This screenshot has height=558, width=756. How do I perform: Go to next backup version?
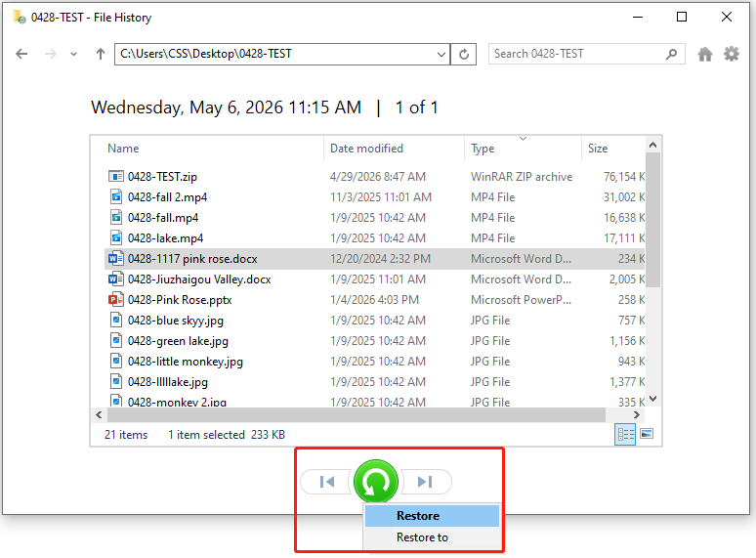(x=425, y=482)
